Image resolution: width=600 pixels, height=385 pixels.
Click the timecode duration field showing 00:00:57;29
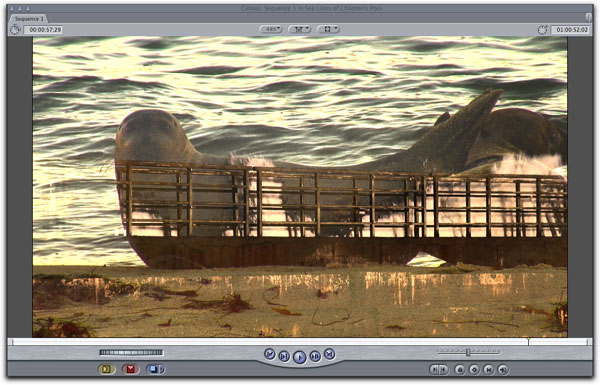(43, 29)
